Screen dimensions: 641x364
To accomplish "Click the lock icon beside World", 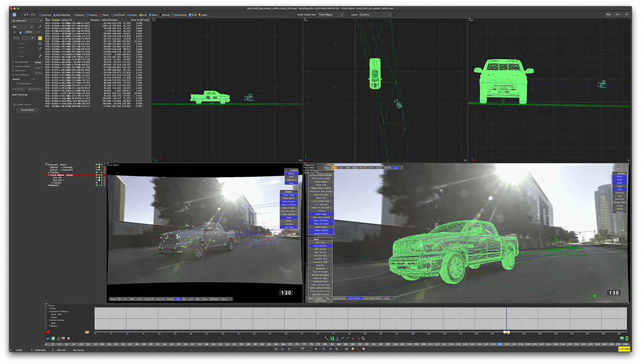I will pyautogui.click(x=20, y=33).
